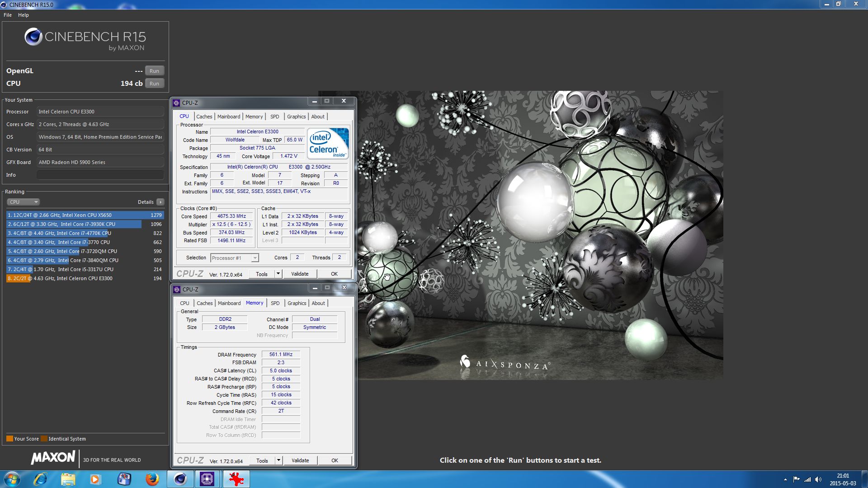This screenshot has width=868, height=488.
Task: Open the CPU ranking type dropdown
Action: click(23, 202)
